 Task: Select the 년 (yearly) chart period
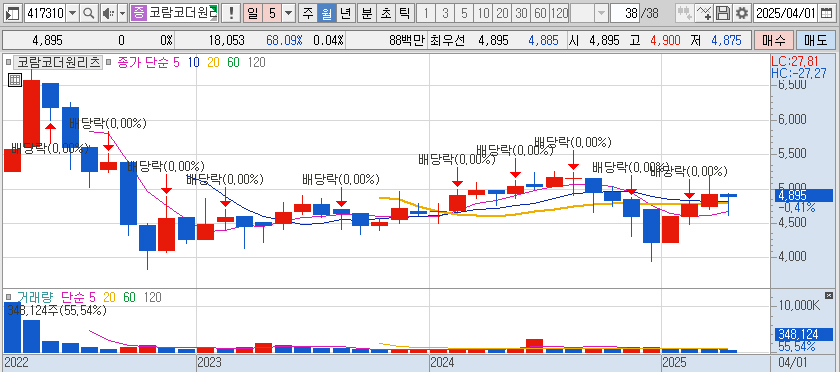(346, 13)
